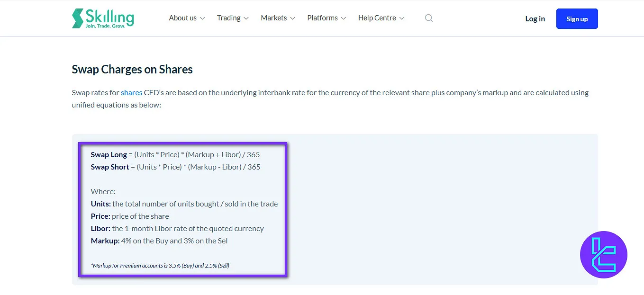Screen dimensions: 644x295
Task: Select the Trading menu item
Action: click(x=228, y=18)
